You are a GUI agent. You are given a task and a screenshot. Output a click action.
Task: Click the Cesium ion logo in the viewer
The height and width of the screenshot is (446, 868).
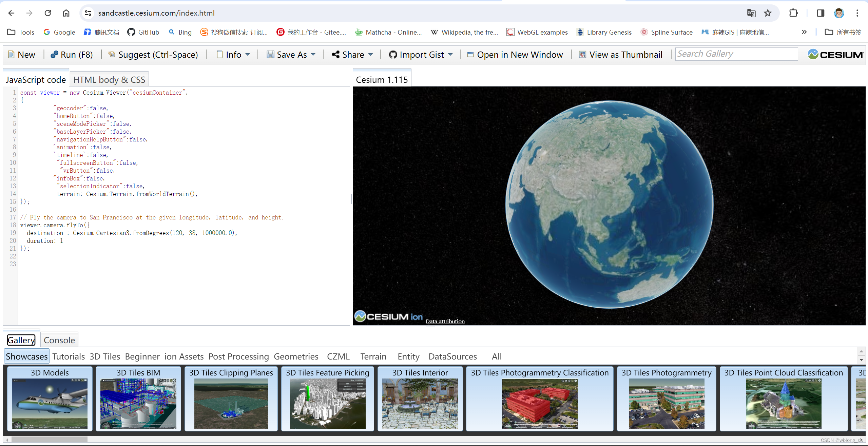[x=388, y=316]
